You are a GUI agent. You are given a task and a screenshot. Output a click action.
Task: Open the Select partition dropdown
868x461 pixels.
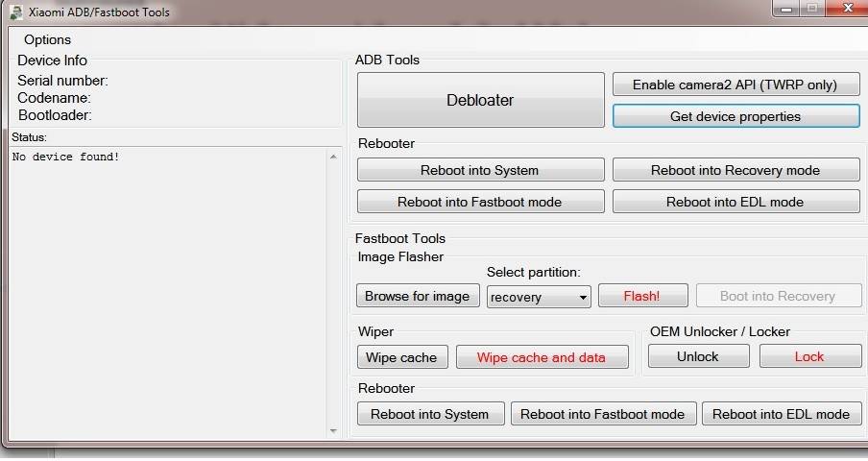(x=539, y=297)
